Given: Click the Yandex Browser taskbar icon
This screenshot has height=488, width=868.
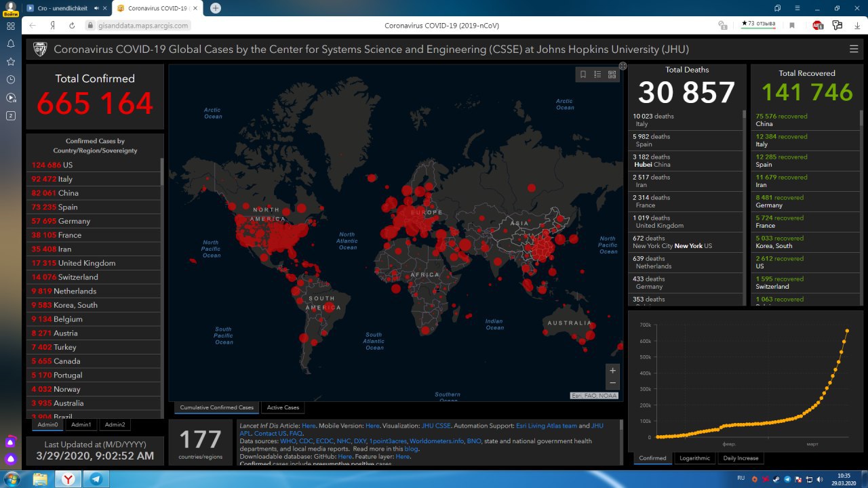Looking at the screenshot, I should [x=68, y=479].
